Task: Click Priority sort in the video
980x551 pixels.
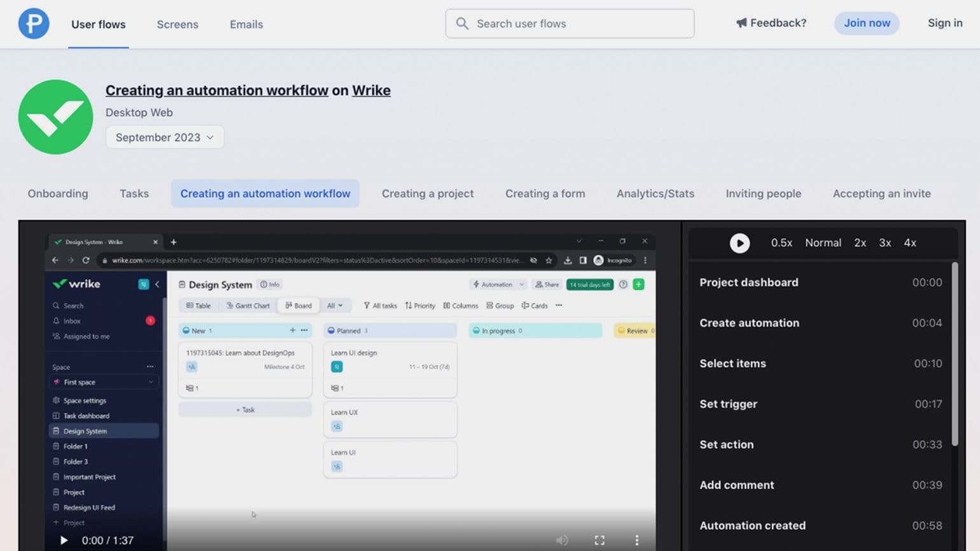Action: coord(420,305)
